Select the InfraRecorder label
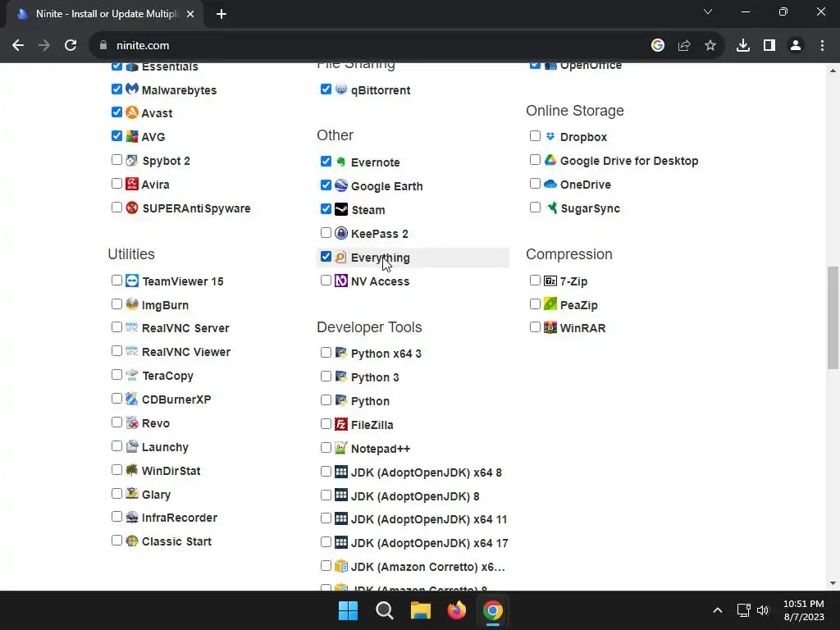The image size is (840, 630). [180, 518]
